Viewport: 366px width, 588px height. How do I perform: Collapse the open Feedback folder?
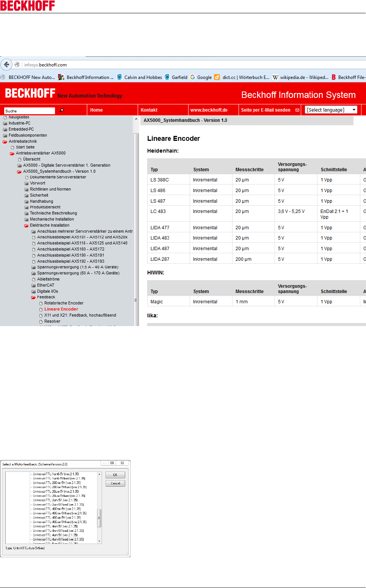[33, 297]
